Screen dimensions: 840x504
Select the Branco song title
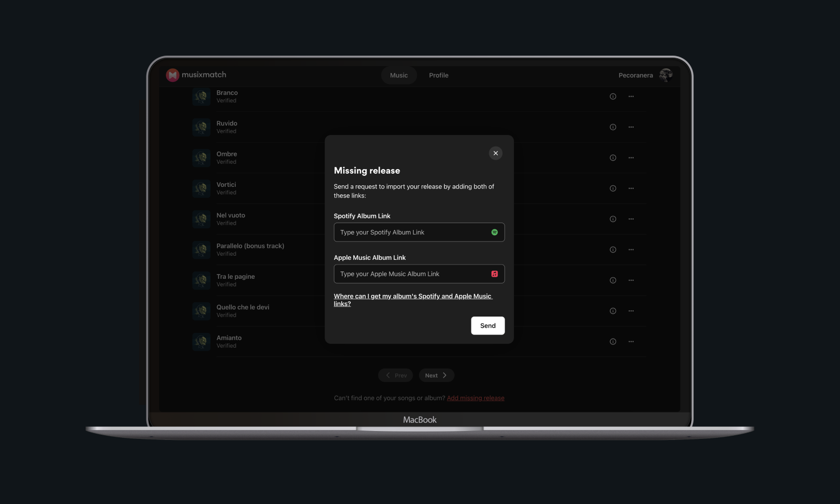pyautogui.click(x=227, y=92)
